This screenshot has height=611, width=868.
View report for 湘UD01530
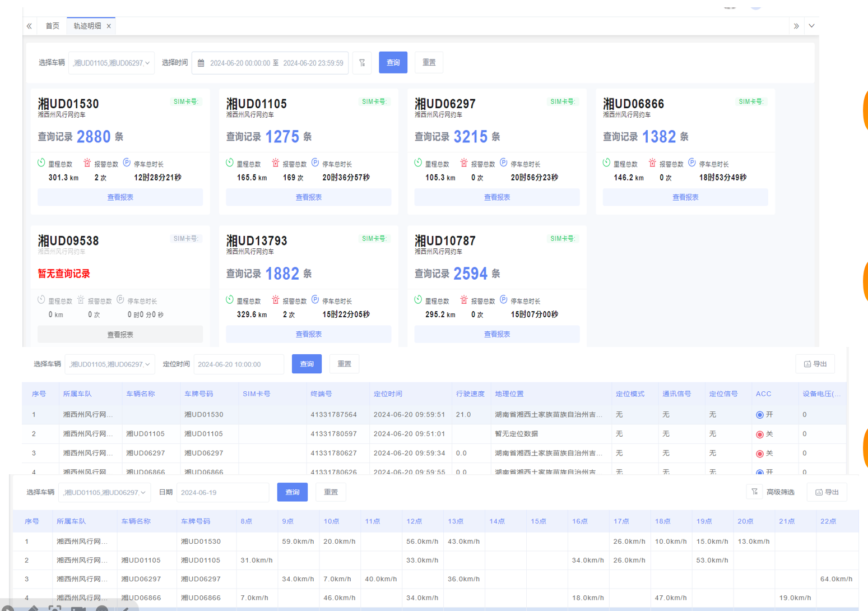pos(120,197)
